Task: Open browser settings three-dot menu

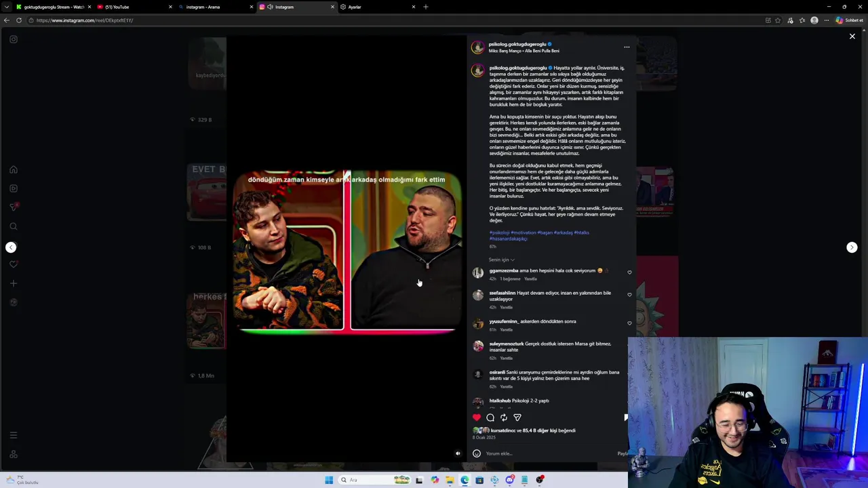Action: coord(826,20)
